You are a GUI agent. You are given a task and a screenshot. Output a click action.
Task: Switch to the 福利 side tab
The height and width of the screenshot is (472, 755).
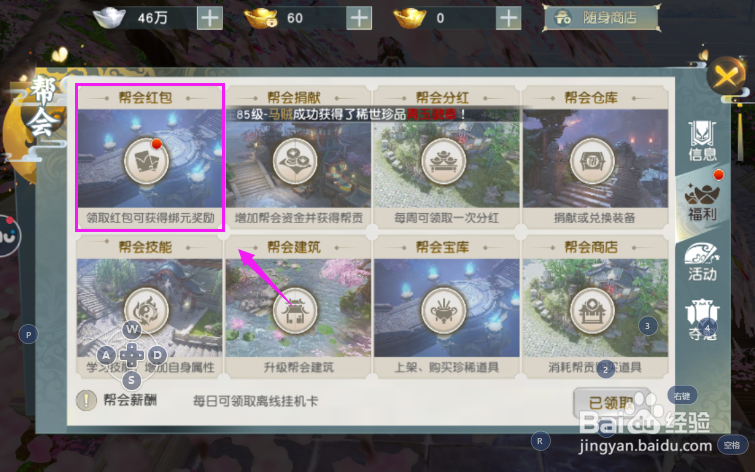[703, 201]
